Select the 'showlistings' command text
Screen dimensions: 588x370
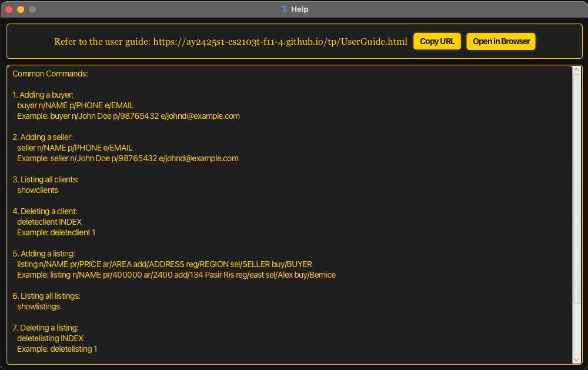[x=38, y=306]
